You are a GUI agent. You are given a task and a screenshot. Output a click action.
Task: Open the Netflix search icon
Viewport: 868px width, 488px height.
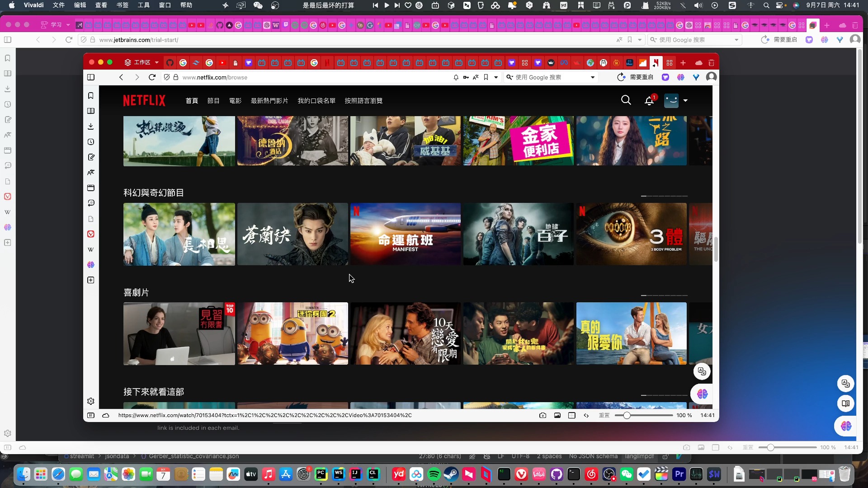(x=626, y=100)
